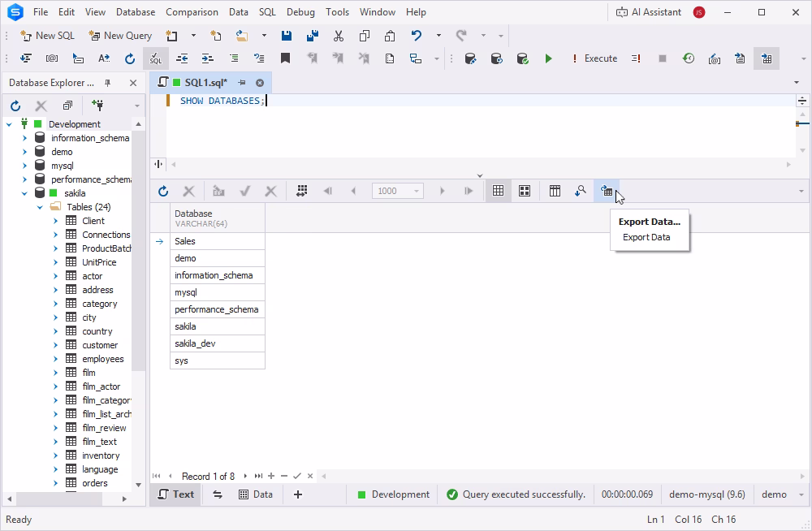Click Export Data icon in results toolbar
Viewport: 812px width, 531px height.
click(x=607, y=191)
